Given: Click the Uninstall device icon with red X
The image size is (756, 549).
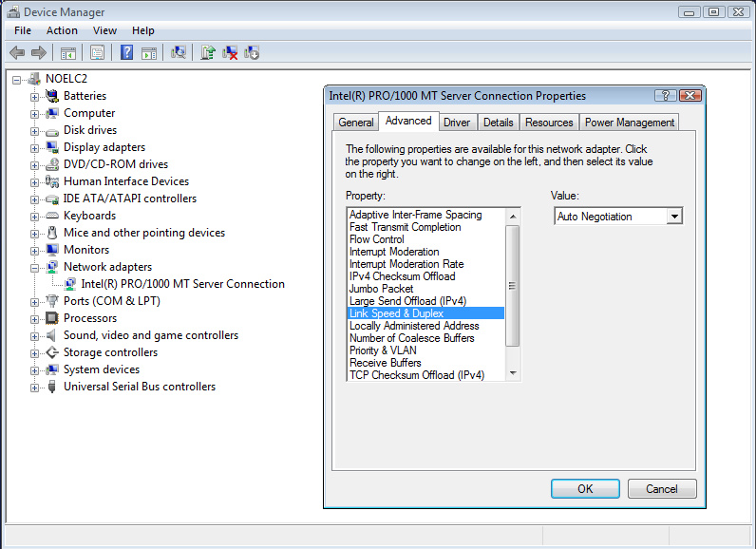Looking at the screenshot, I should click(230, 52).
